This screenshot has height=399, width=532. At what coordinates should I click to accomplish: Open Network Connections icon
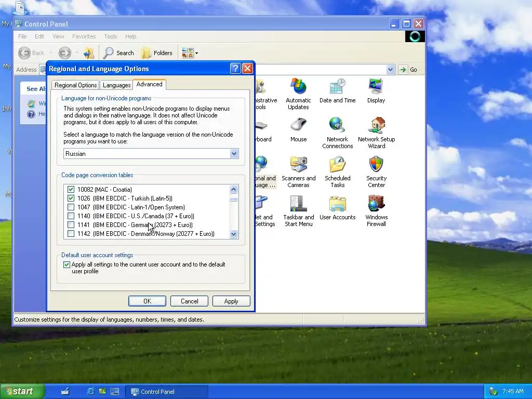pos(337,133)
